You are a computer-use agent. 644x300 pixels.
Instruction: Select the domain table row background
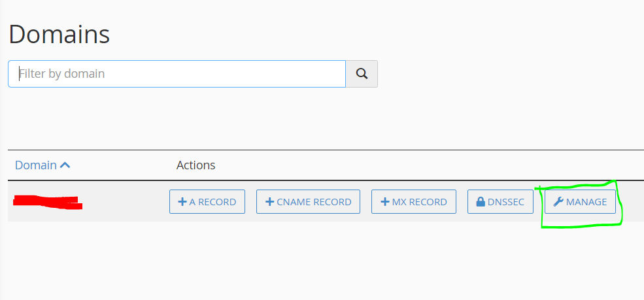pyautogui.click(x=326, y=201)
